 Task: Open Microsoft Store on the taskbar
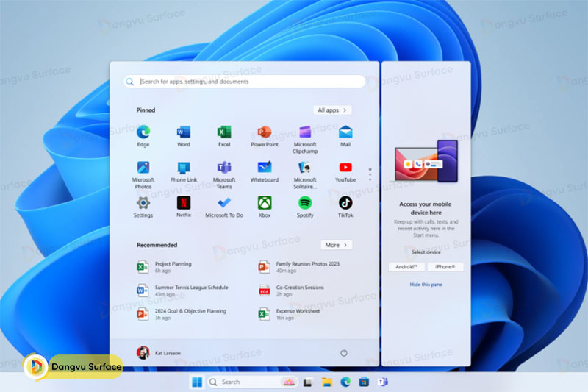pyautogui.click(x=364, y=382)
